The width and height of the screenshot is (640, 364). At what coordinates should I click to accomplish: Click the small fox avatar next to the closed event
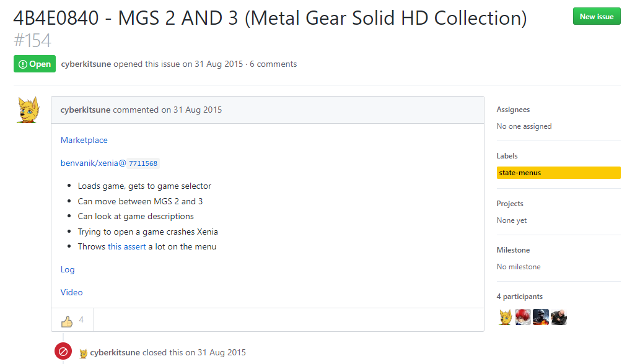click(x=83, y=353)
